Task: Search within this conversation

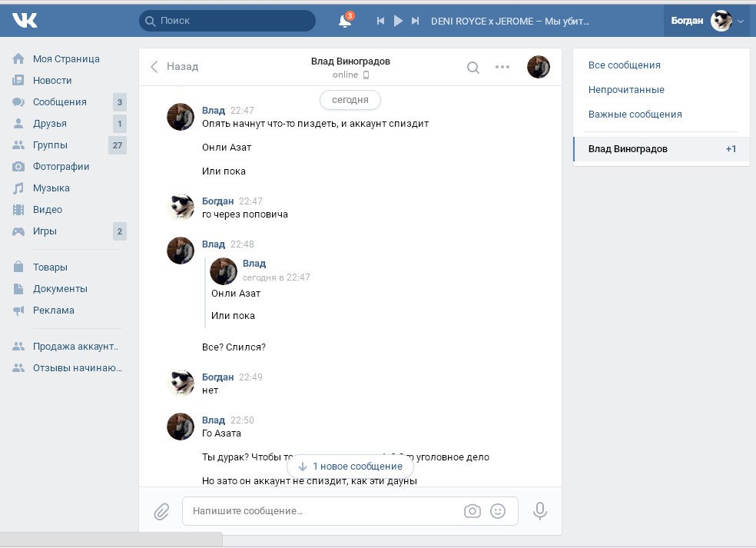Action: tap(473, 68)
